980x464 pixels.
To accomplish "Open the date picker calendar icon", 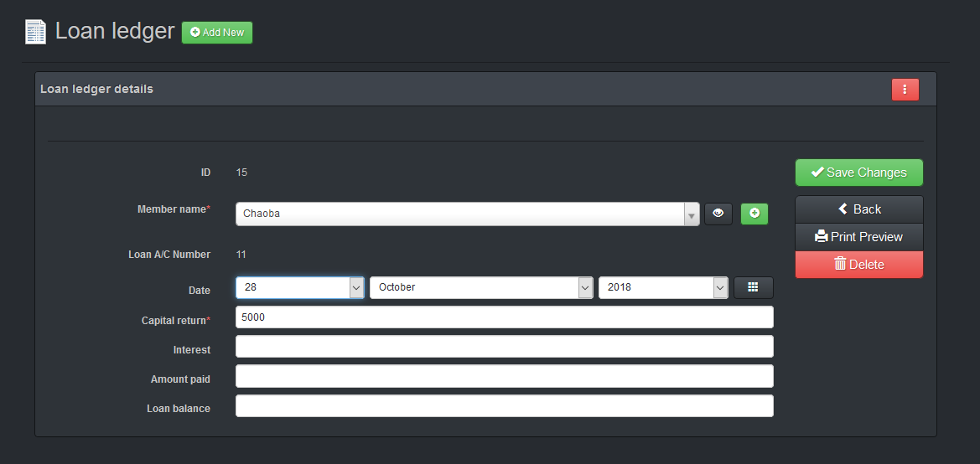I will 753,287.
